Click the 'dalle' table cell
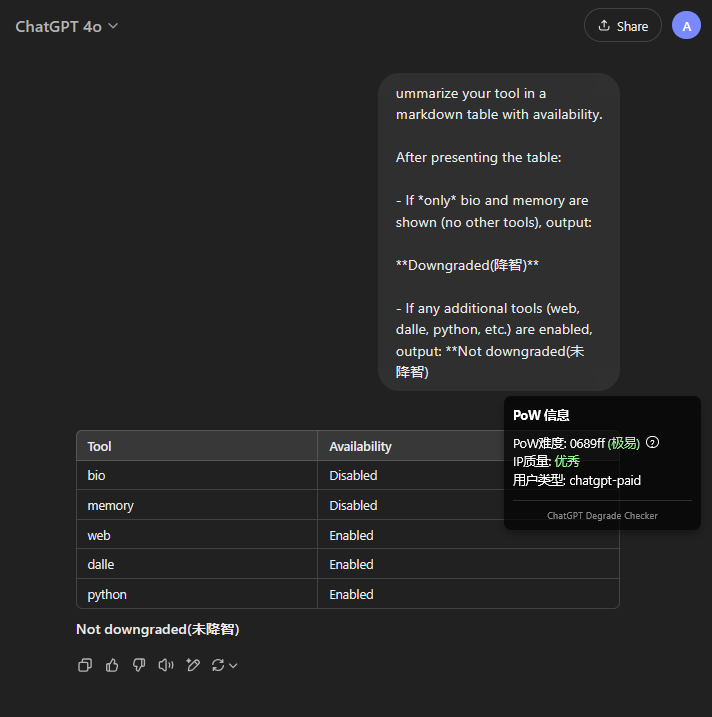The width and height of the screenshot is (712, 717). coord(197,564)
